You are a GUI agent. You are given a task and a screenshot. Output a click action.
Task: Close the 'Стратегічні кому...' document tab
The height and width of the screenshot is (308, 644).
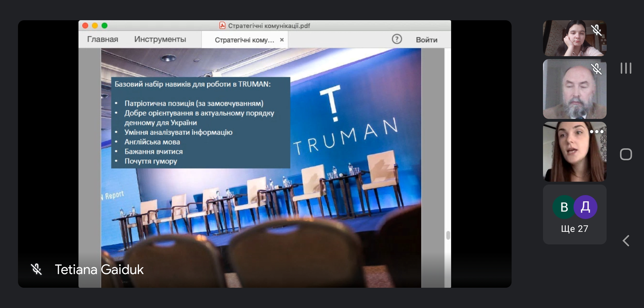click(x=282, y=40)
